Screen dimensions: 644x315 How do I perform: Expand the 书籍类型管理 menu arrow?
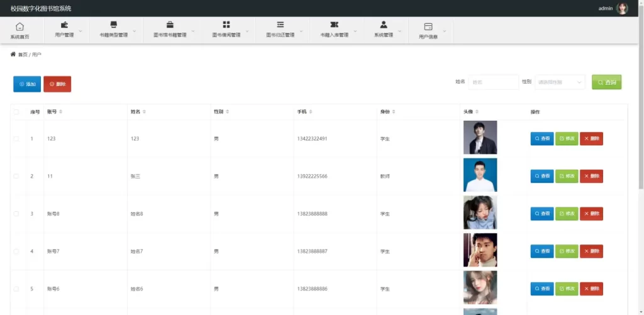135,31
